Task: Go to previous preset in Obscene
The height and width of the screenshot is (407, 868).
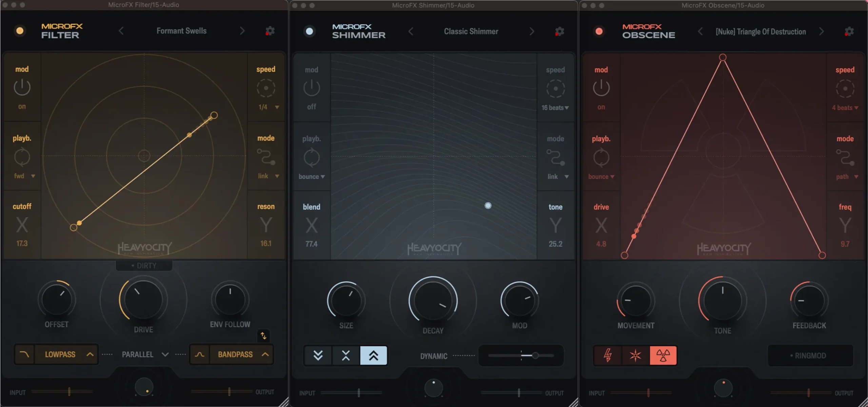Action: (x=700, y=32)
